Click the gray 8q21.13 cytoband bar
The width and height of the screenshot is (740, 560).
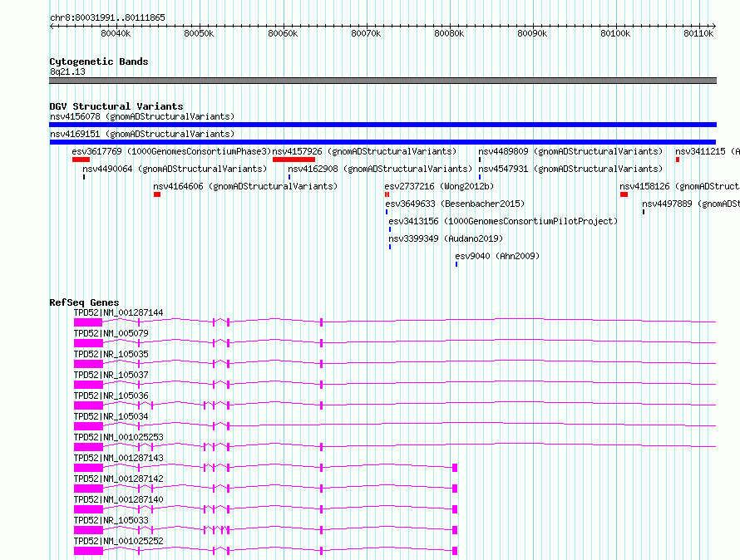pos(382,81)
